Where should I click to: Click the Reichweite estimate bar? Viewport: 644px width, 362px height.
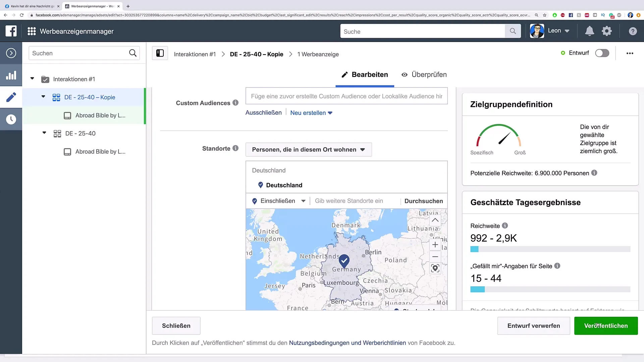coord(550,249)
